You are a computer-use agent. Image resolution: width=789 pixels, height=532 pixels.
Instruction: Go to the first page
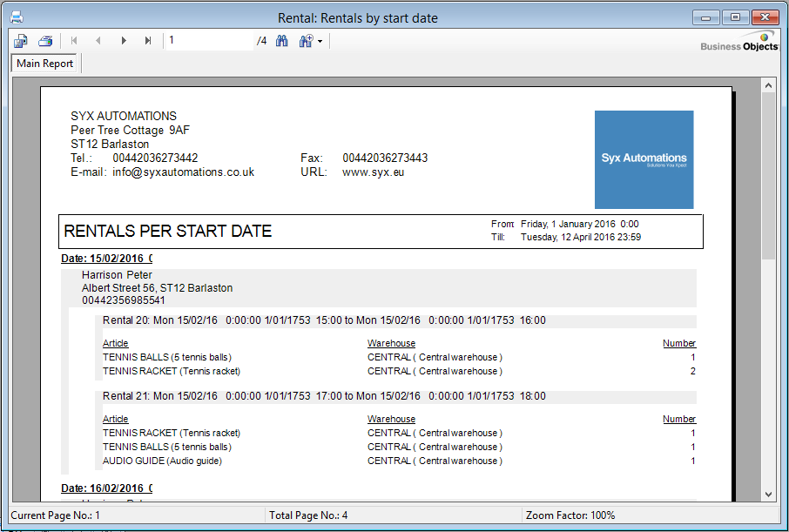[x=74, y=41]
